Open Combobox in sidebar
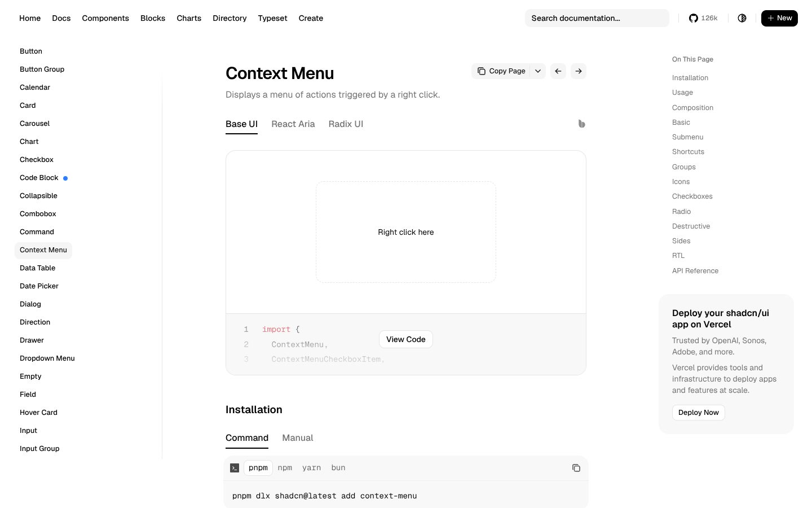The height and width of the screenshot is (508, 812). pos(38,214)
